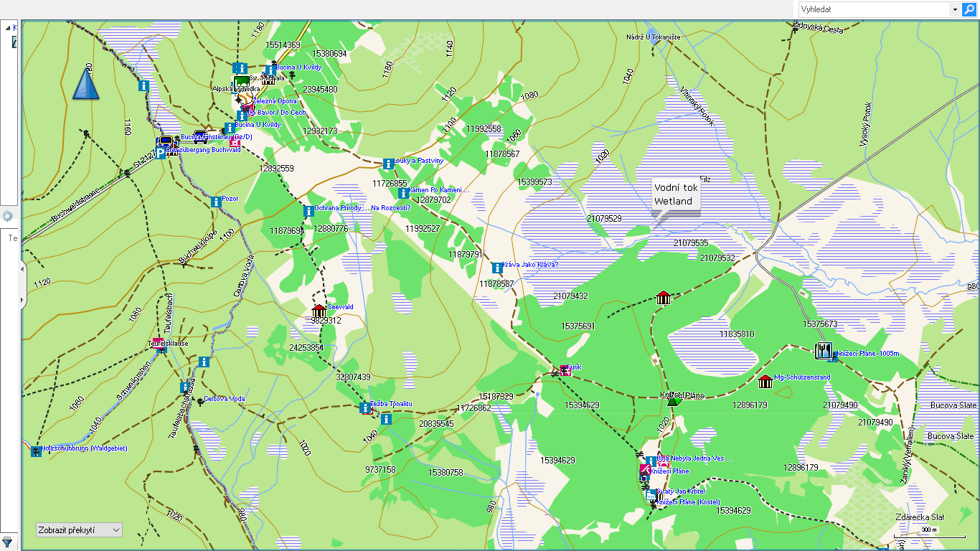This screenshot has width=980, height=551.
Task: Click the parking icon at Grenzübergang Buchwald
Action: (160, 154)
